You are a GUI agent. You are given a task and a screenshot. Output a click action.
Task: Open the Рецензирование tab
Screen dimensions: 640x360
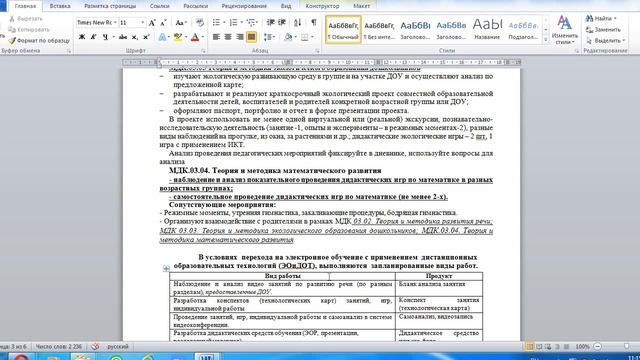tap(244, 6)
